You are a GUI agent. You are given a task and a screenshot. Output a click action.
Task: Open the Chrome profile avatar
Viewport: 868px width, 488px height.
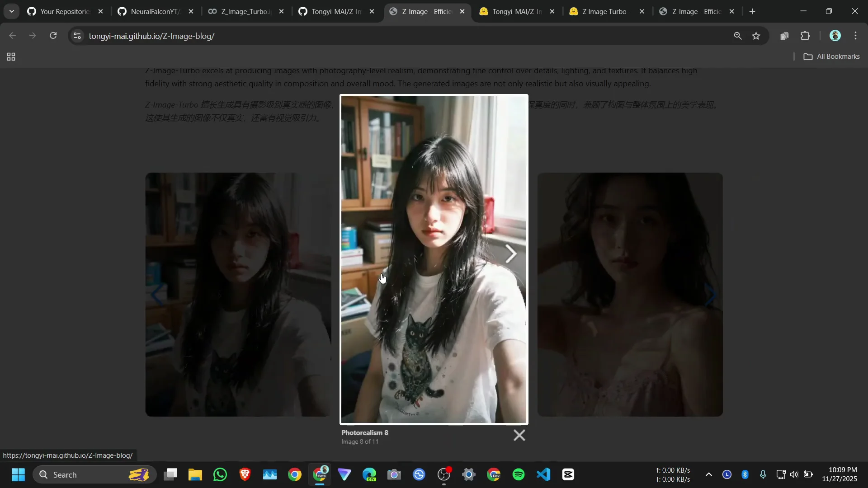click(835, 36)
